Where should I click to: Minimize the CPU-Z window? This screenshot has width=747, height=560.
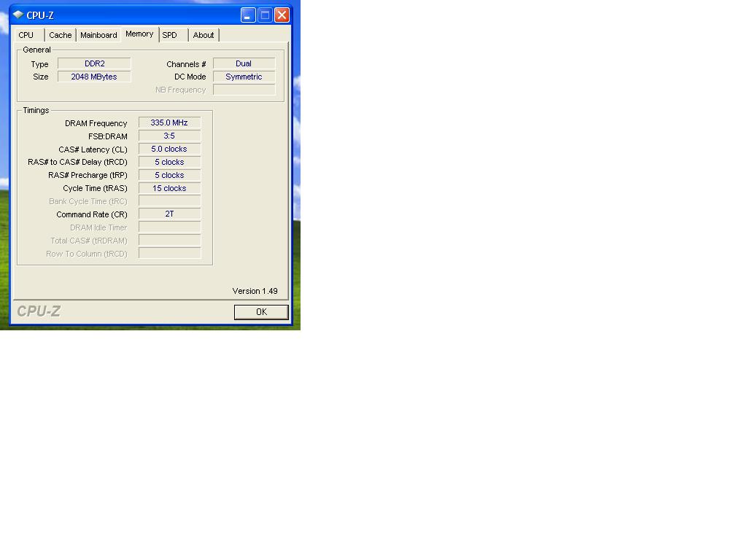pos(248,15)
